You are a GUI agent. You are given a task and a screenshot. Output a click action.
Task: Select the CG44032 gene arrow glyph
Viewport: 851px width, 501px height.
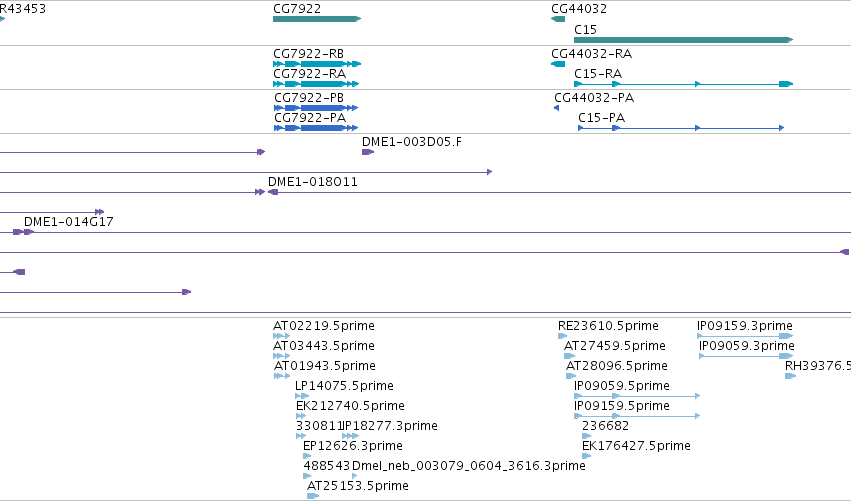coord(558,19)
